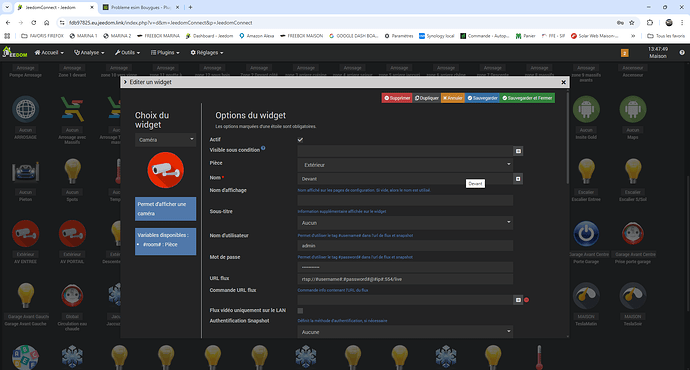Open command picker for Commande URL flux
This screenshot has width=690, height=370.
[518, 300]
